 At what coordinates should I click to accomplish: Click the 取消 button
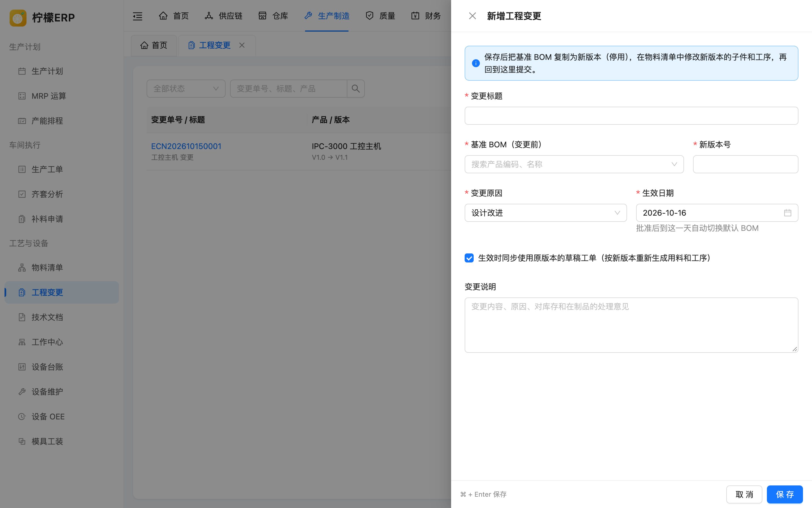(744, 494)
